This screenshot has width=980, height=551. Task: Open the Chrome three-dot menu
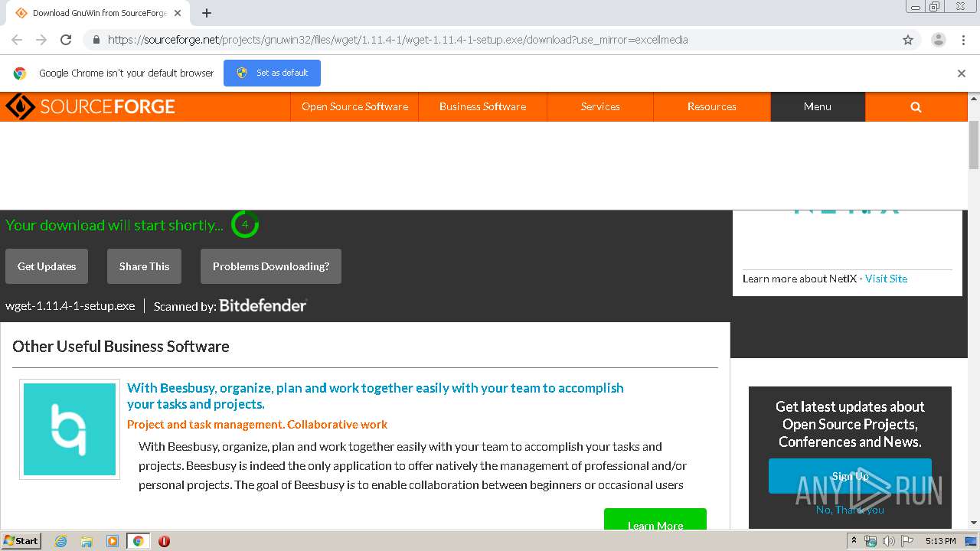[963, 40]
